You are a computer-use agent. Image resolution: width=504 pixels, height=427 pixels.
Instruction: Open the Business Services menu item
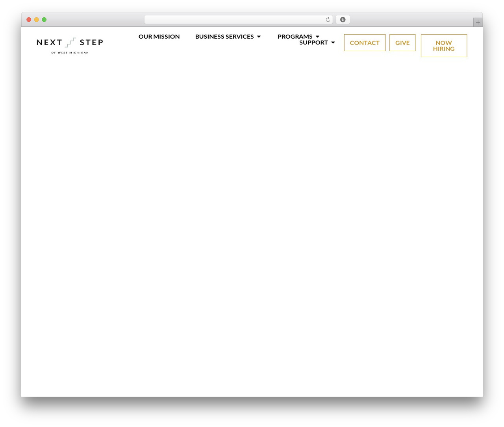224,37
